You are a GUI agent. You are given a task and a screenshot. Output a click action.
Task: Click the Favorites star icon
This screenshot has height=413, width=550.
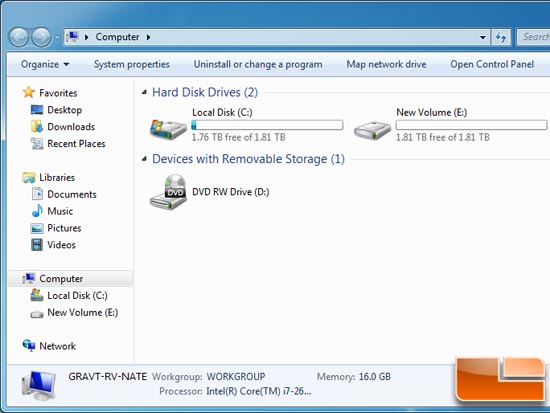28,93
